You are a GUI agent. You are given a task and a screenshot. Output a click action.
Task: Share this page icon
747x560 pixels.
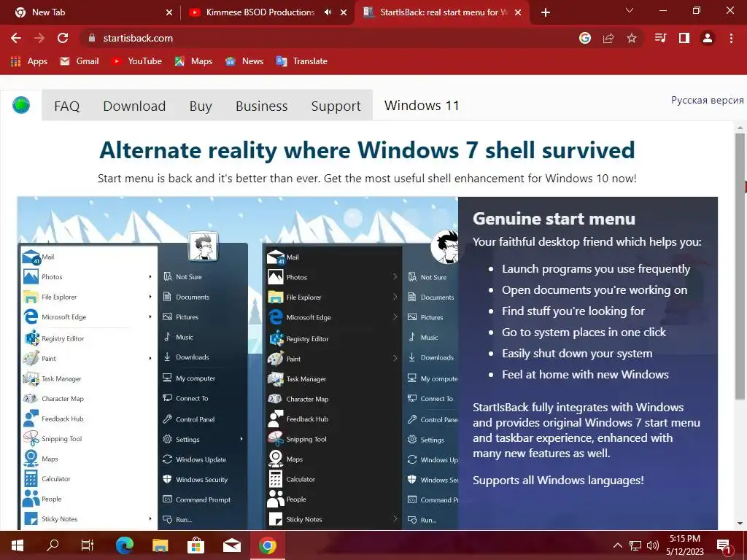click(608, 38)
